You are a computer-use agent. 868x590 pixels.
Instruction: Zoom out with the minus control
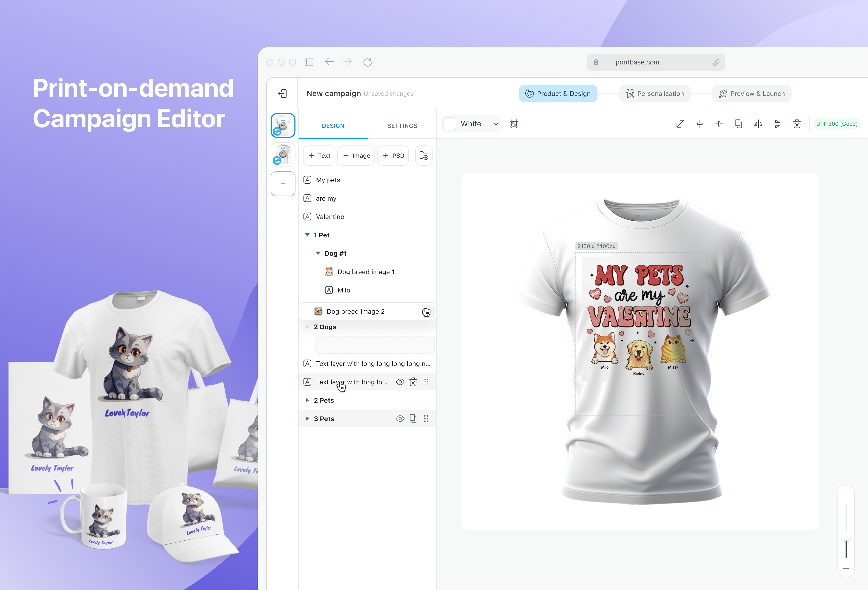pyautogui.click(x=846, y=569)
